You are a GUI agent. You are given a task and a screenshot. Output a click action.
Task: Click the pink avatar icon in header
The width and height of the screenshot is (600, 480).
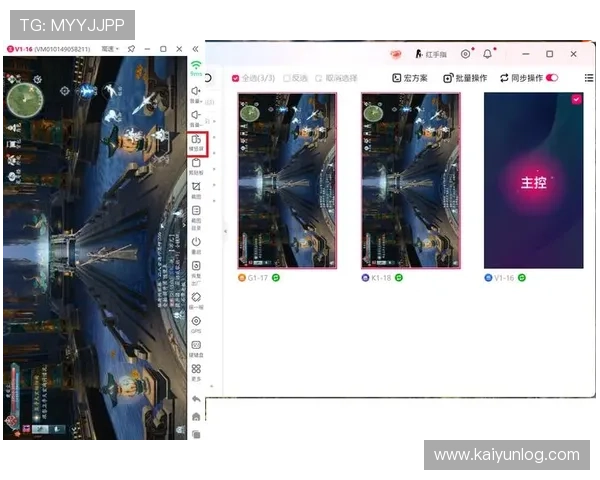pyautogui.click(x=396, y=54)
